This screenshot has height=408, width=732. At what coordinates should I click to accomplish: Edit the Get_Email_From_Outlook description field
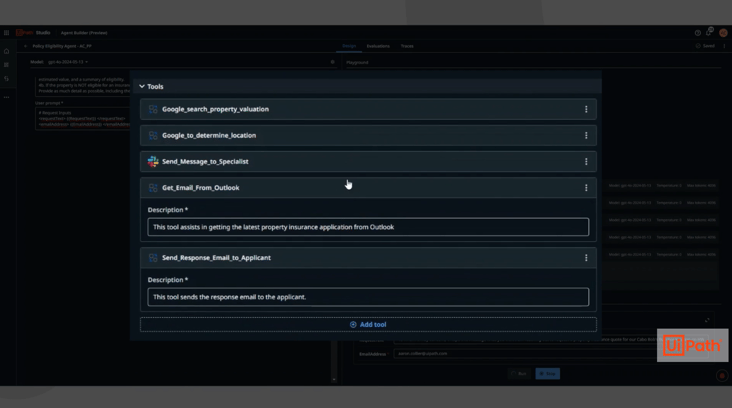[x=368, y=227]
